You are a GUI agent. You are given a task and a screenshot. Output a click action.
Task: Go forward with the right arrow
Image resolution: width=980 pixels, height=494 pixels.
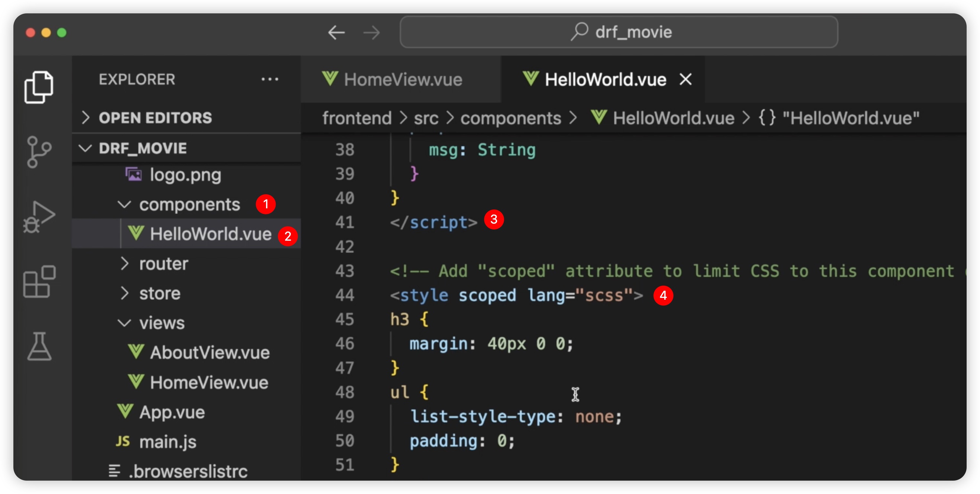tap(371, 32)
